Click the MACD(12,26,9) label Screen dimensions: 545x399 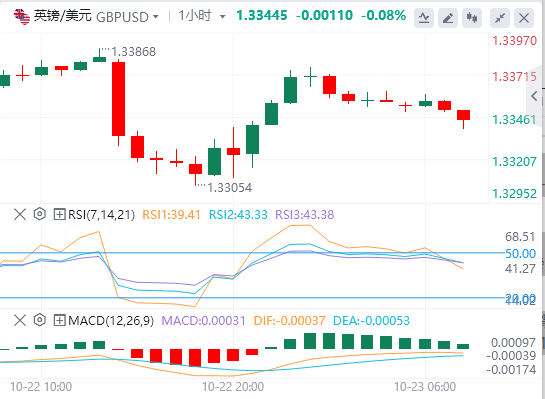pyautogui.click(x=111, y=320)
